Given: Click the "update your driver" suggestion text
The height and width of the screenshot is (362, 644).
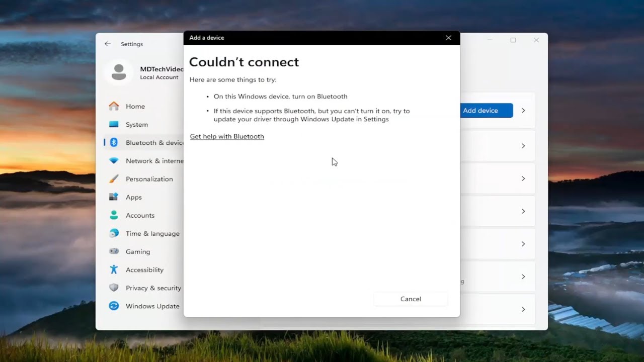Looking at the screenshot, I should 311,115.
